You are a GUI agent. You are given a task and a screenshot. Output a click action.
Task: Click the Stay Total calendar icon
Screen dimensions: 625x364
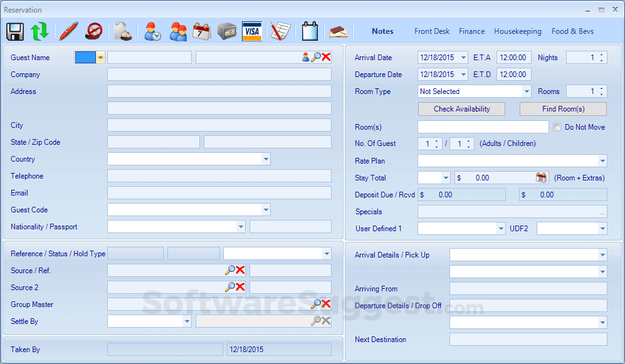[x=541, y=178]
